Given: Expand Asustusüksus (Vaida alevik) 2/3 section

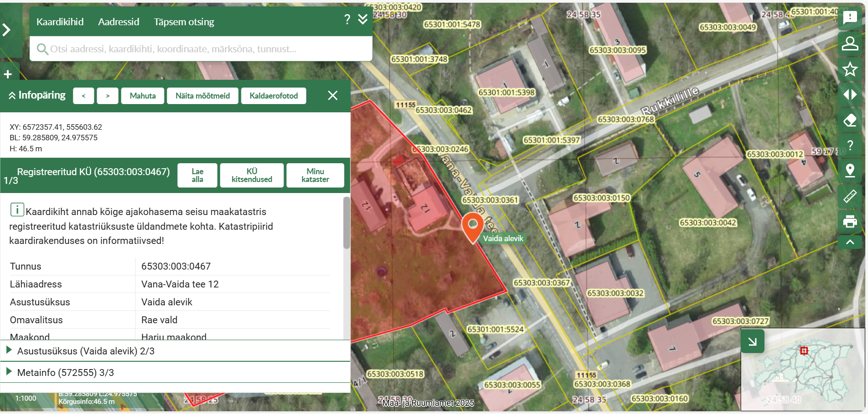Looking at the screenshot, I should click(85, 351).
